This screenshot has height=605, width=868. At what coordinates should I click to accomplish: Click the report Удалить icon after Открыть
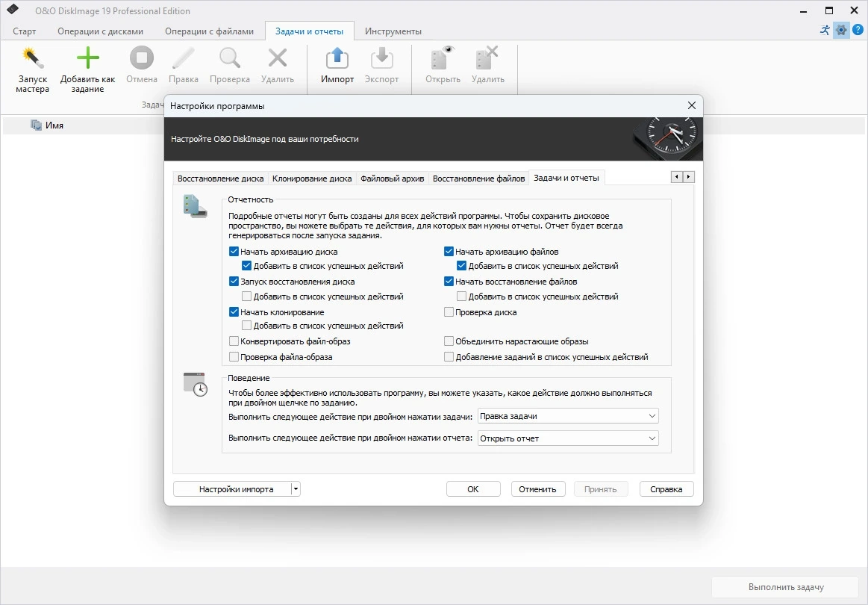click(487, 58)
